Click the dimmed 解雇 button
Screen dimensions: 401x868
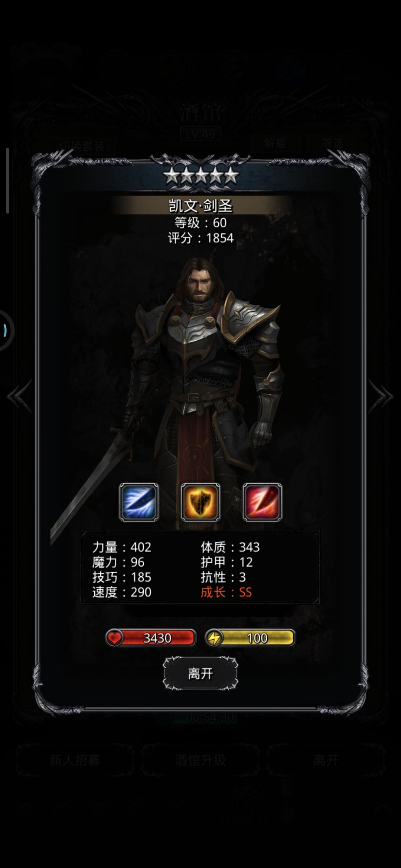(276, 143)
